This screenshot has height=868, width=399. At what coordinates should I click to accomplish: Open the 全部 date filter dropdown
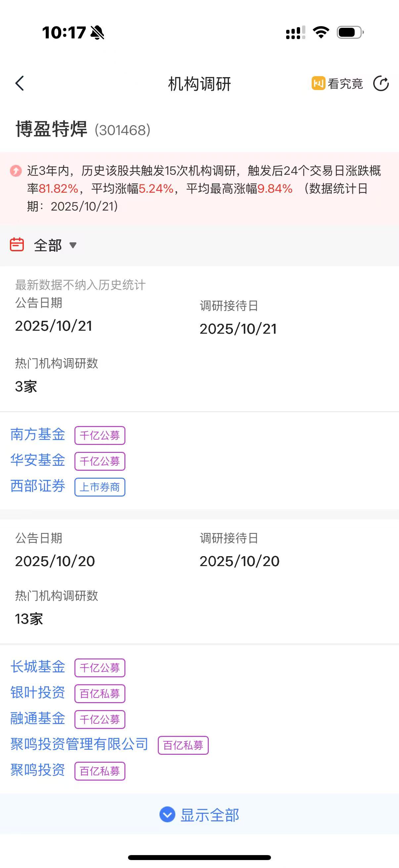click(48, 245)
